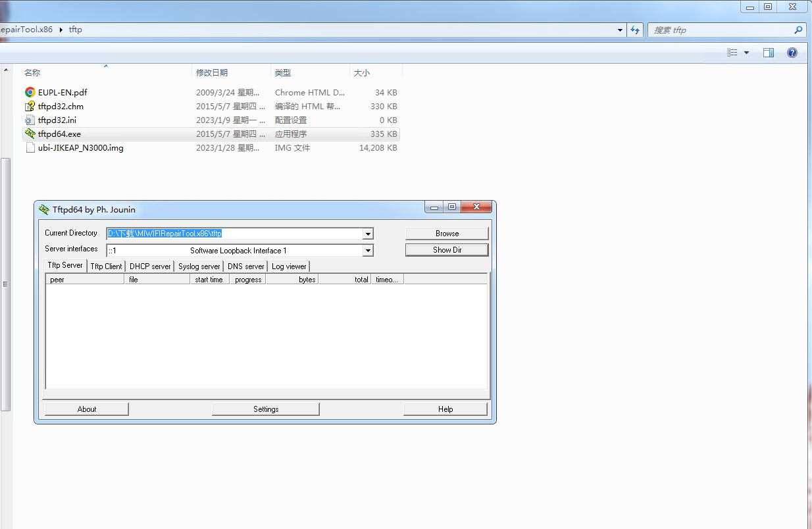Toggle the preview pane in Explorer
Screen dimensions: 812x529
tap(768, 52)
